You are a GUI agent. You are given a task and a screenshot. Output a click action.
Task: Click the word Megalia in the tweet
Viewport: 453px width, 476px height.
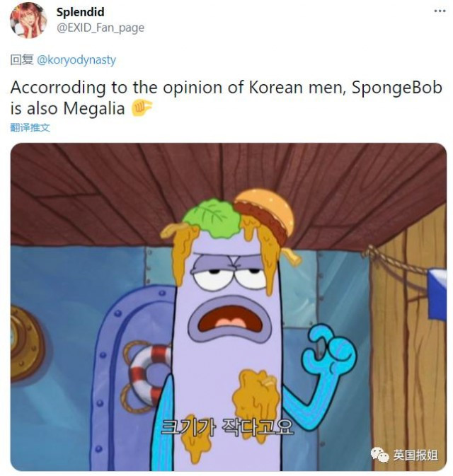(94, 108)
